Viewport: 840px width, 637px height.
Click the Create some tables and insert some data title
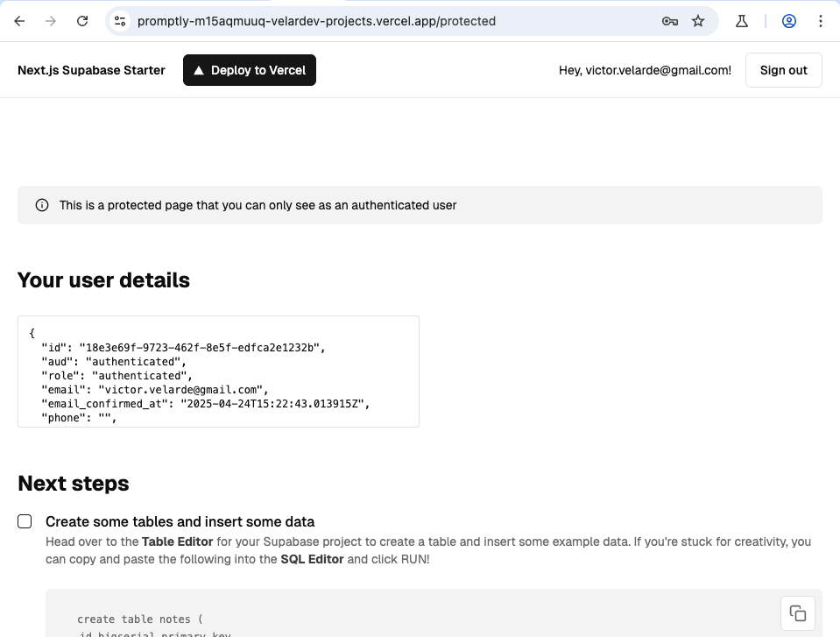180,522
